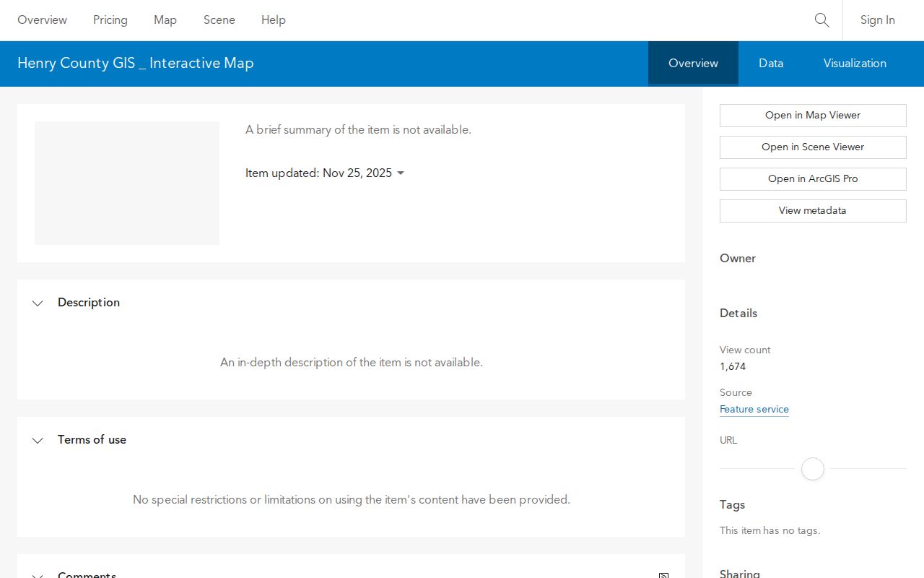Image resolution: width=924 pixels, height=578 pixels.
Task: Click the Source label
Action: 736,392
